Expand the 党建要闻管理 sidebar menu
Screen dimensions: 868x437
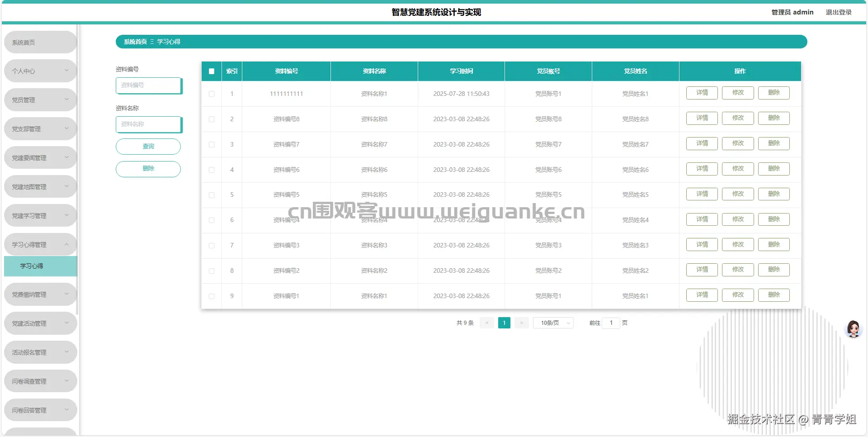pos(40,158)
